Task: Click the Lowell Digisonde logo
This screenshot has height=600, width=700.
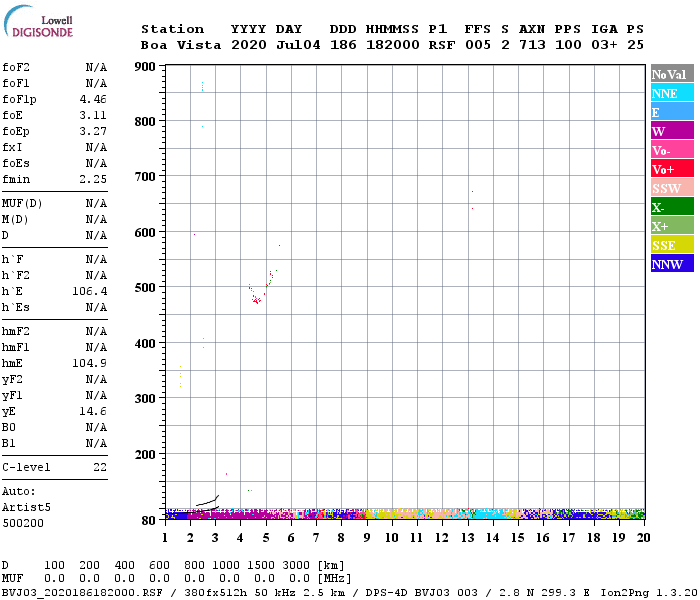Action: [x=38, y=21]
